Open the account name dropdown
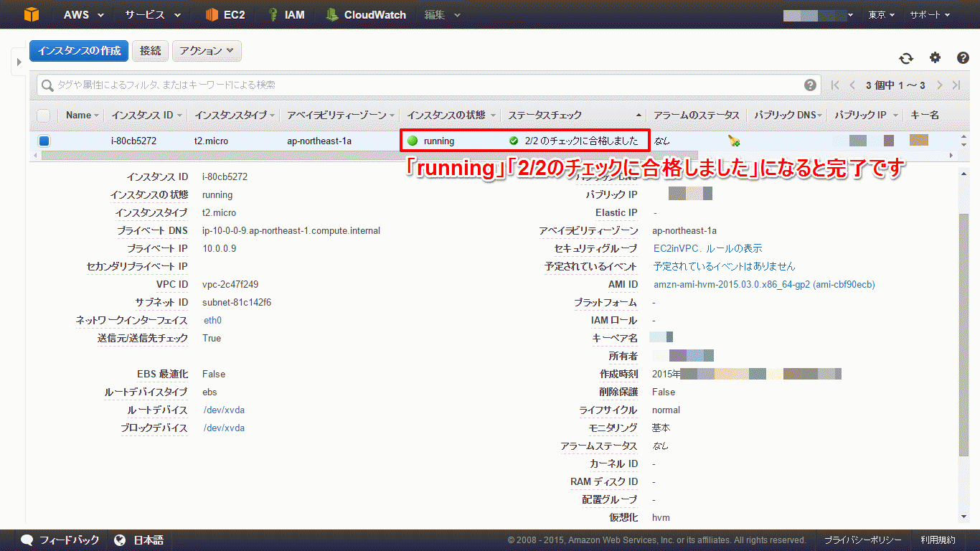The width and height of the screenshot is (980, 551). tap(819, 14)
